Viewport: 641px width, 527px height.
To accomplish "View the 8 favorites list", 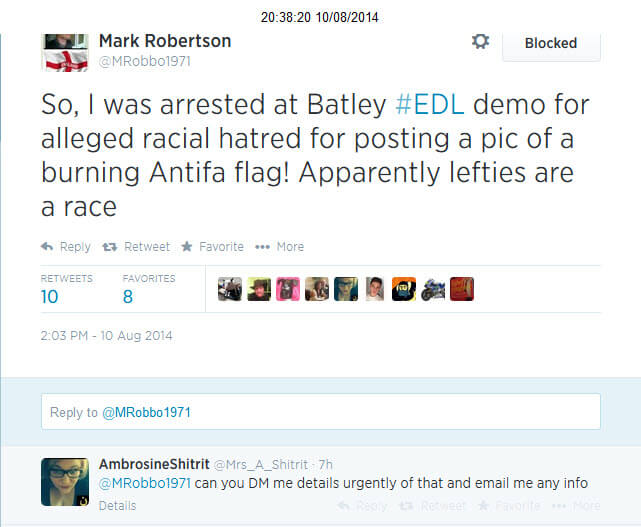I will pos(128,296).
